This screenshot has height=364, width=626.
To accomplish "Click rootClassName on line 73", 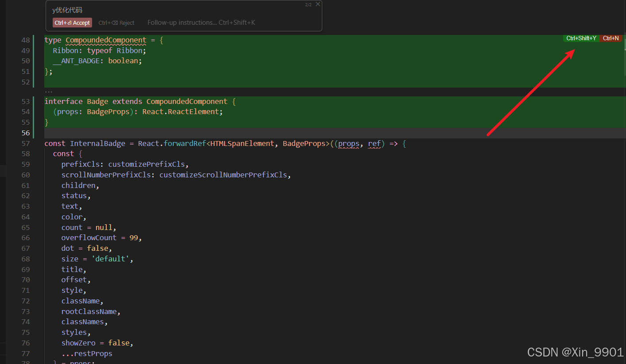I will [x=89, y=312].
